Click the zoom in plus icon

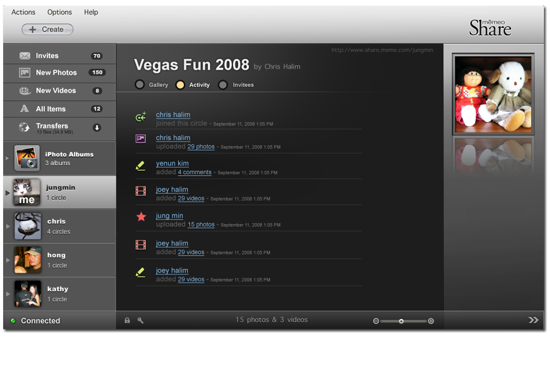point(431,321)
